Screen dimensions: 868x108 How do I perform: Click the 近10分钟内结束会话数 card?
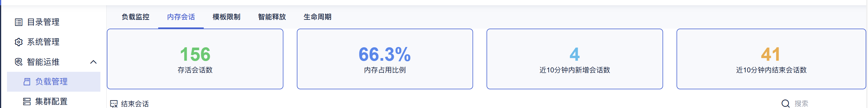point(771,59)
